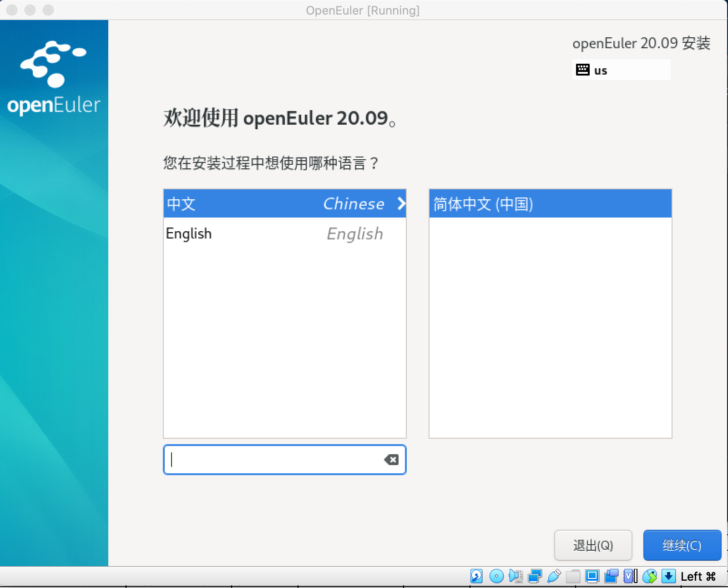728x588 pixels.
Task: Click the Left ⌘ host key indicator
Action: pos(698,577)
